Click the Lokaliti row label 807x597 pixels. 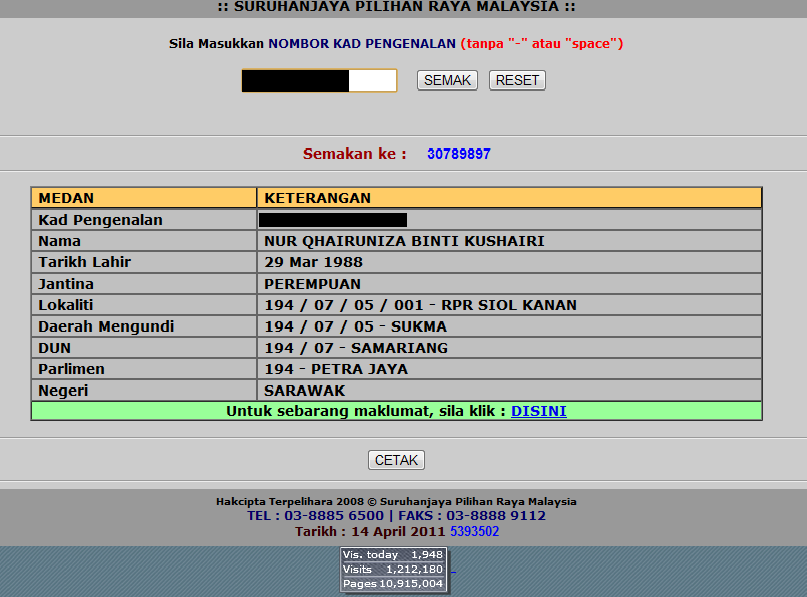coord(65,305)
